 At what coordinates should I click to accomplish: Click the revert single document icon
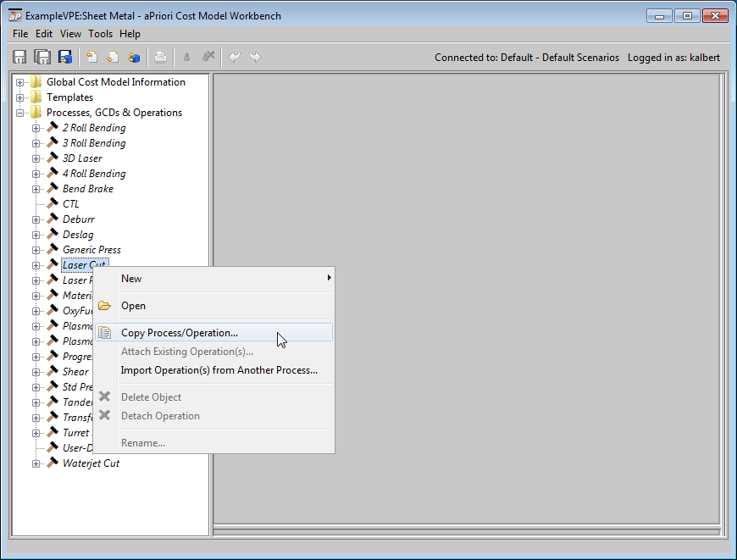[91, 57]
